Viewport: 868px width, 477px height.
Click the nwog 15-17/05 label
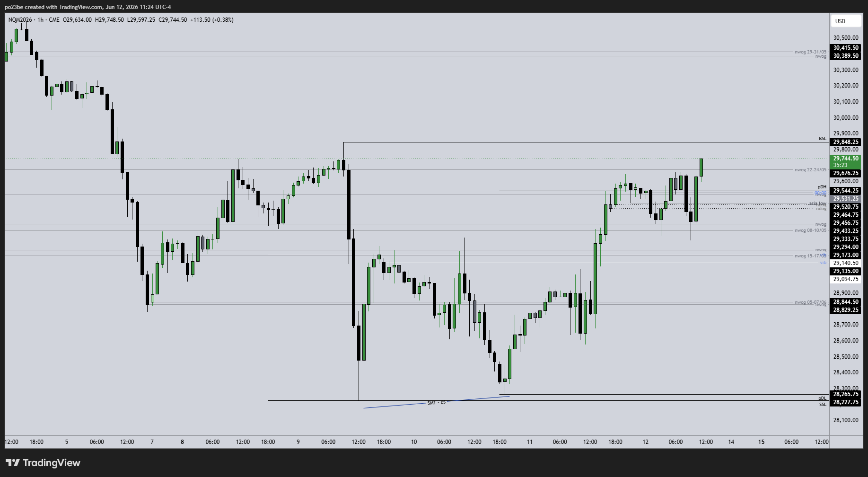(810, 256)
